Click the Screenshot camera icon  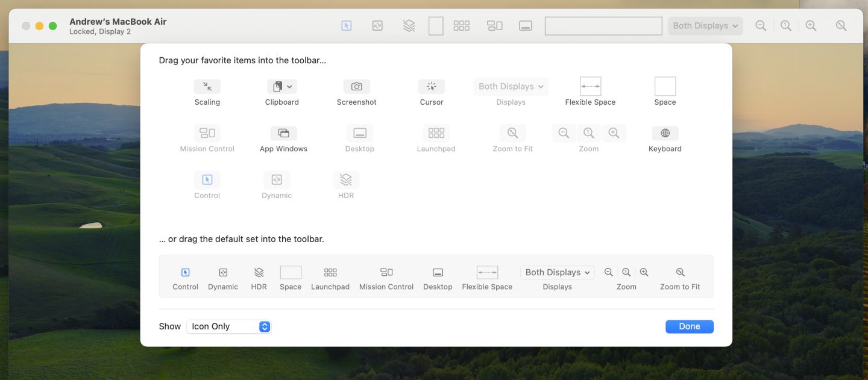coord(357,87)
